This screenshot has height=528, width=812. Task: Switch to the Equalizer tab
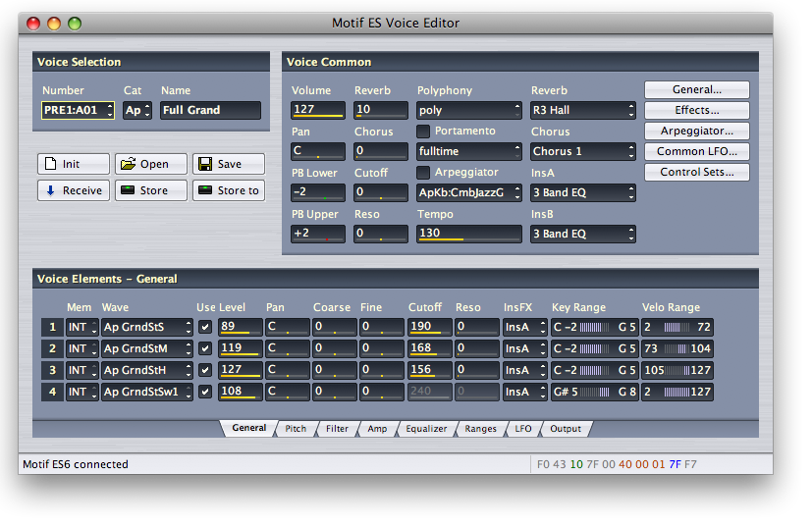point(426,429)
